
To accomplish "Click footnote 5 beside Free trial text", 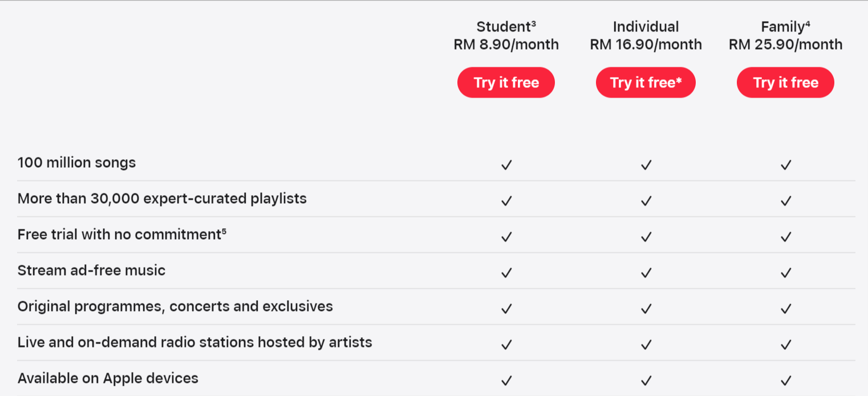I will (224, 231).
